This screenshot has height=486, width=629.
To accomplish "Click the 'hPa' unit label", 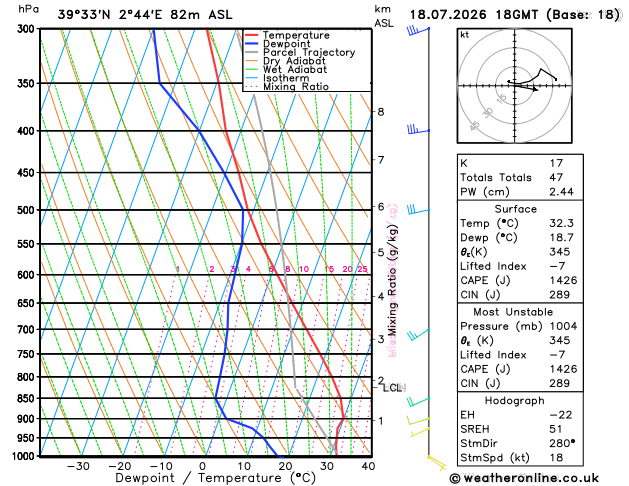I will tap(28, 9).
